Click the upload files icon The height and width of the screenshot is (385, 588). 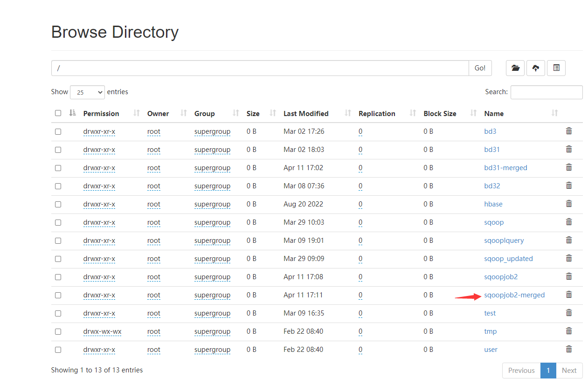[x=536, y=68]
